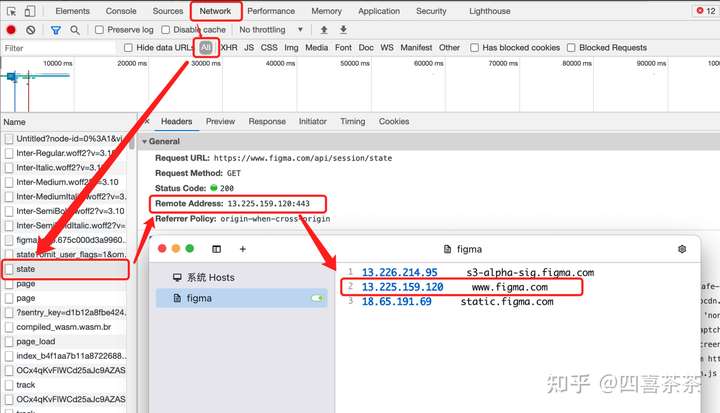Open the Application tab
Screen dimensions: 720x413
point(379,11)
